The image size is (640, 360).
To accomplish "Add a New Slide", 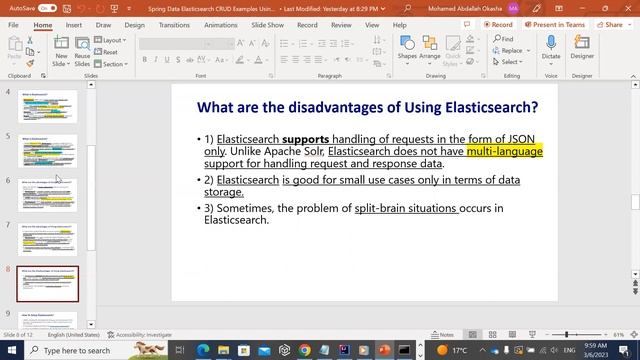I will (x=61, y=51).
